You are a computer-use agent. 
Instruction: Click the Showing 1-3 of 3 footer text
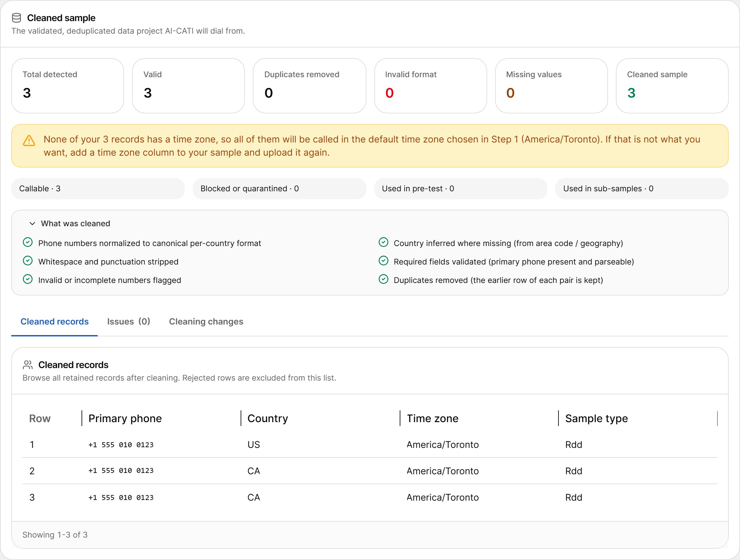click(55, 535)
